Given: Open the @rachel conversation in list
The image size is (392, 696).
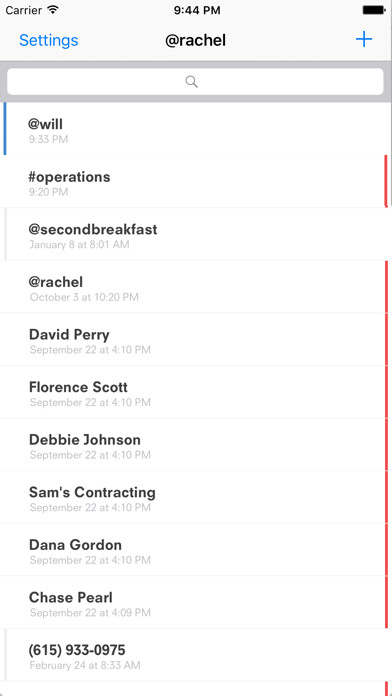Looking at the screenshot, I should coord(196,286).
